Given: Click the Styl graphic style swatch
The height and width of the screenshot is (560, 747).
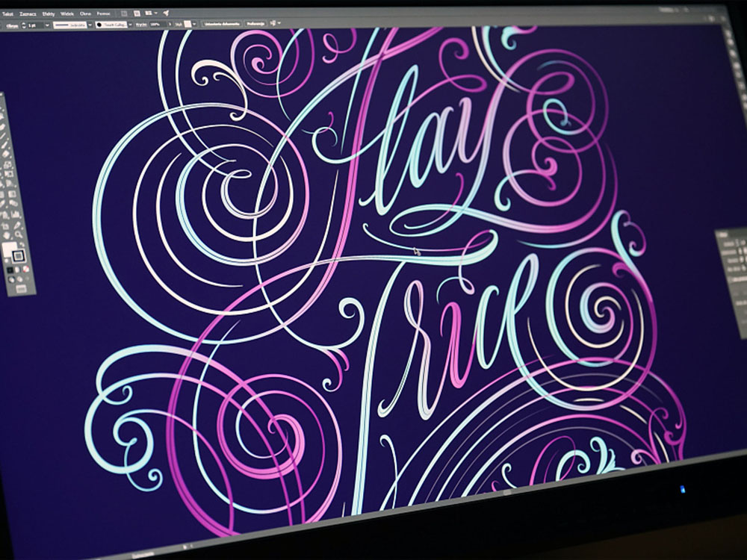Looking at the screenshot, I should click(x=187, y=24).
